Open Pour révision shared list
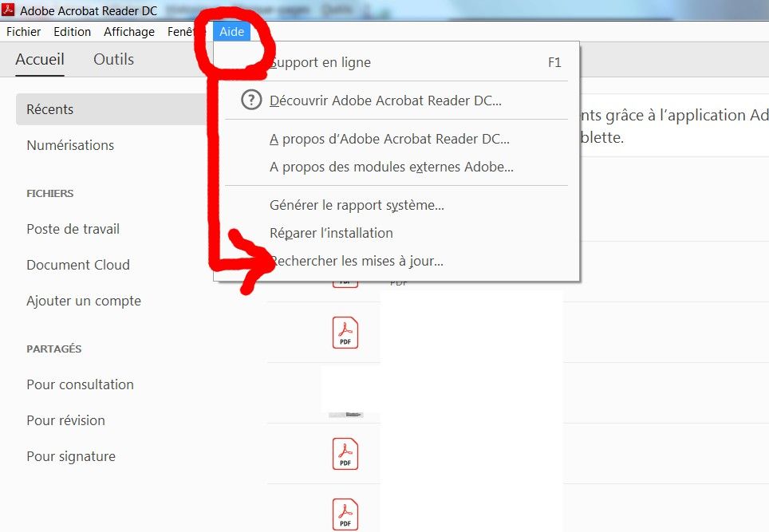This screenshot has height=532, width=769. (65, 420)
